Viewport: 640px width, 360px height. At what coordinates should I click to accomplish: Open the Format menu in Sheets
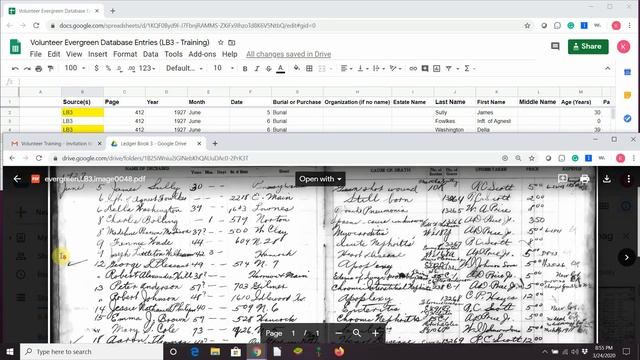click(125, 54)
